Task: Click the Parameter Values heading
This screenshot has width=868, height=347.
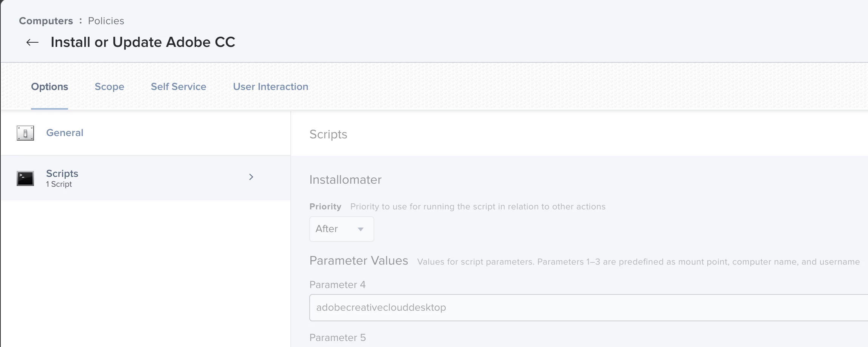Action: pos(359,260)
